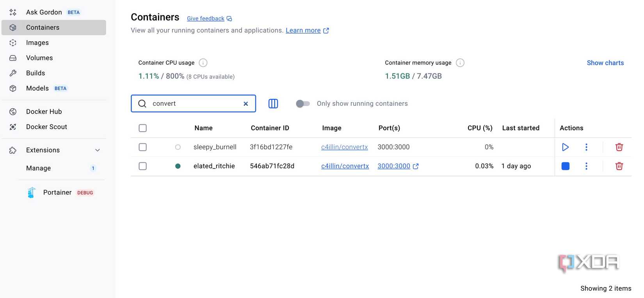Click the Docker Scout icon

point(13,127)
